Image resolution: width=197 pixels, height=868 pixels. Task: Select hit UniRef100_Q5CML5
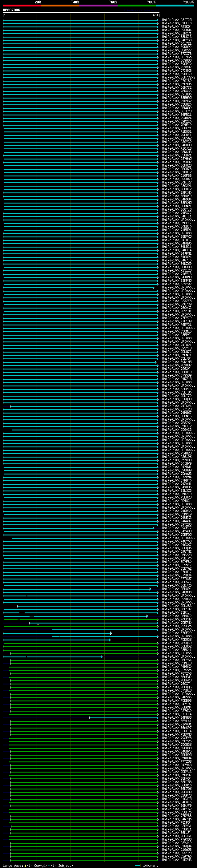click(177, 332)
